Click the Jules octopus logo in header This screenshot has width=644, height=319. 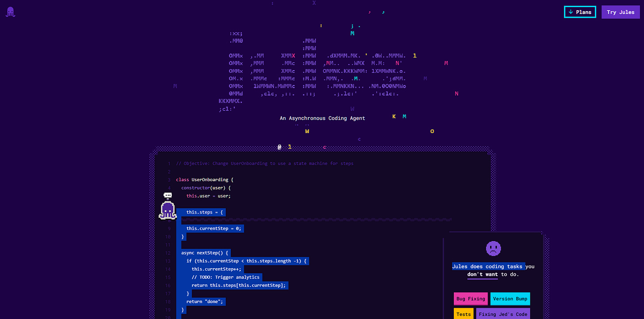10,12
